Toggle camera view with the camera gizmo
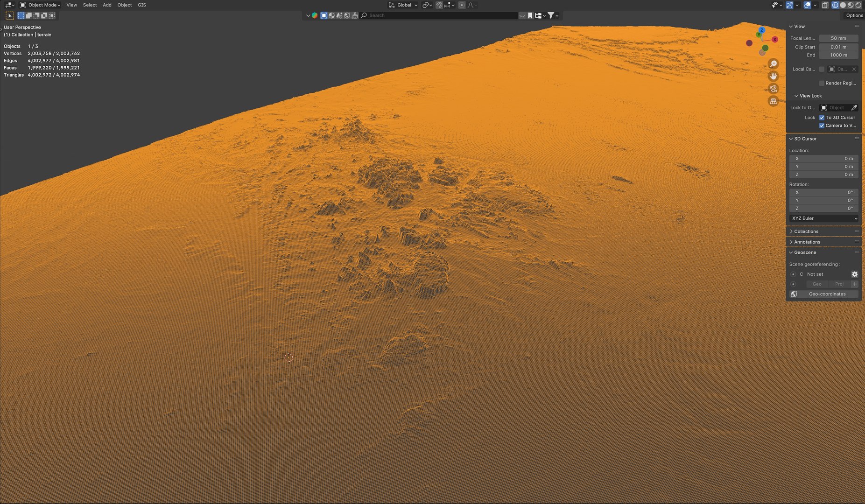 774,89
